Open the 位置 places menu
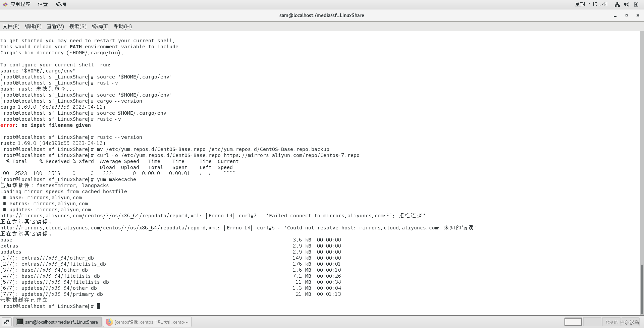Screen dimensions: 644x328 [x=43, y=4]
